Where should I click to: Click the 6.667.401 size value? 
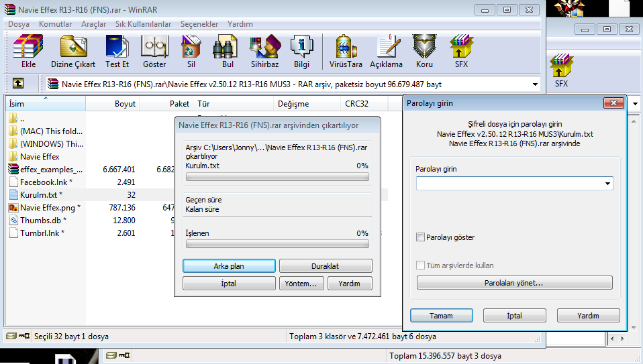119,169
